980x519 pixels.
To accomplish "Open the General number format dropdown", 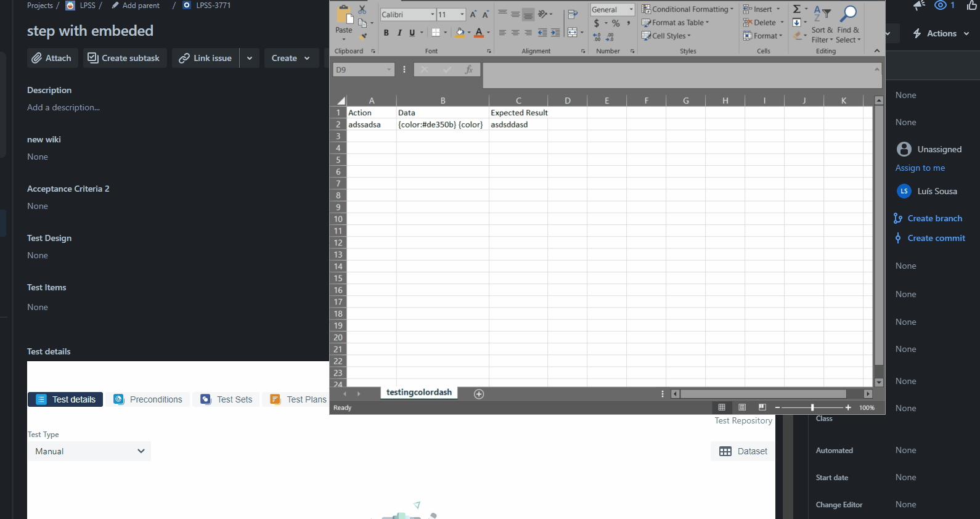I will (x=631, y=10).
